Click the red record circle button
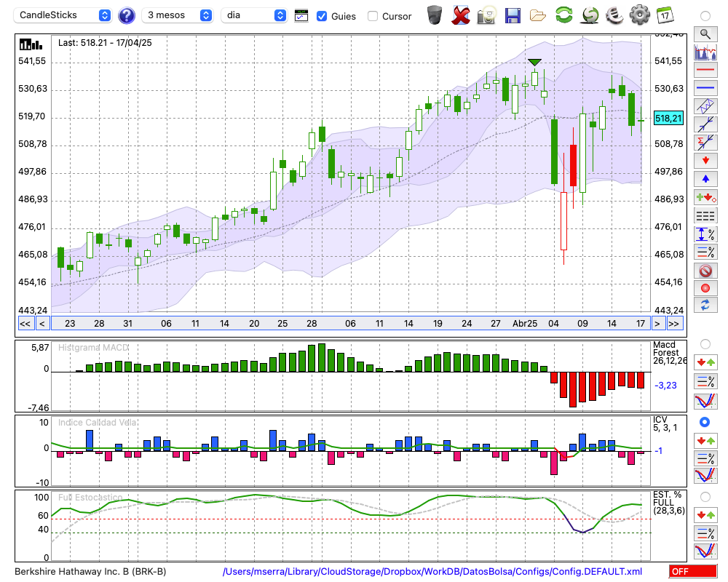This screenshot has width=728, height=582. (x=705, y=288)
